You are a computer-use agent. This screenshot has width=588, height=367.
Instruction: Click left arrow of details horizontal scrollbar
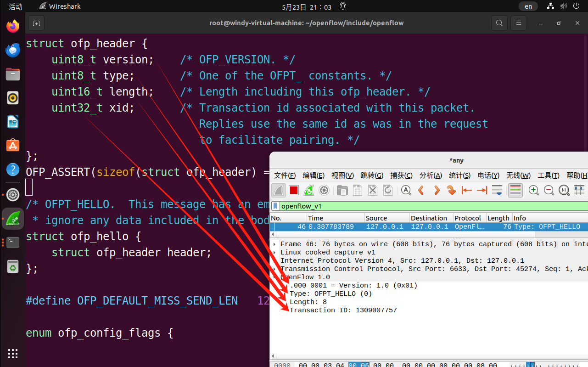tap(274, 356)
